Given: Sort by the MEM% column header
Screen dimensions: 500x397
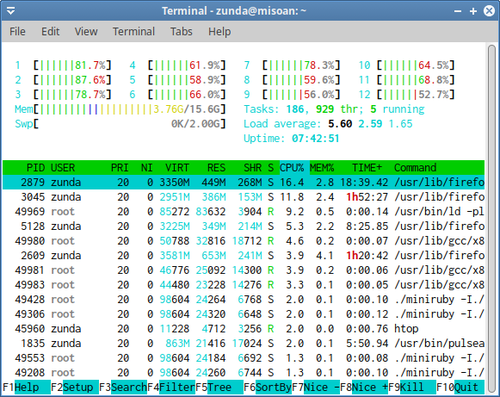Looking at the screenshot, I should tap(322, 168).
